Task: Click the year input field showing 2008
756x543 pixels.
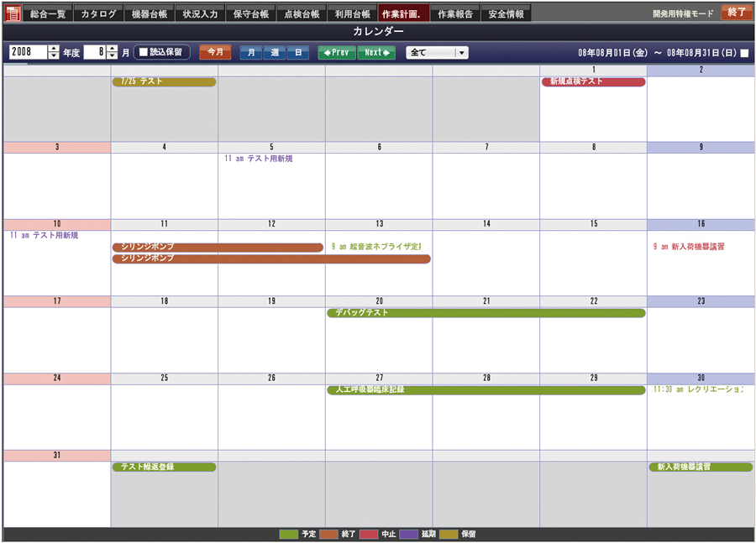Action: click(x=29, y=52)
